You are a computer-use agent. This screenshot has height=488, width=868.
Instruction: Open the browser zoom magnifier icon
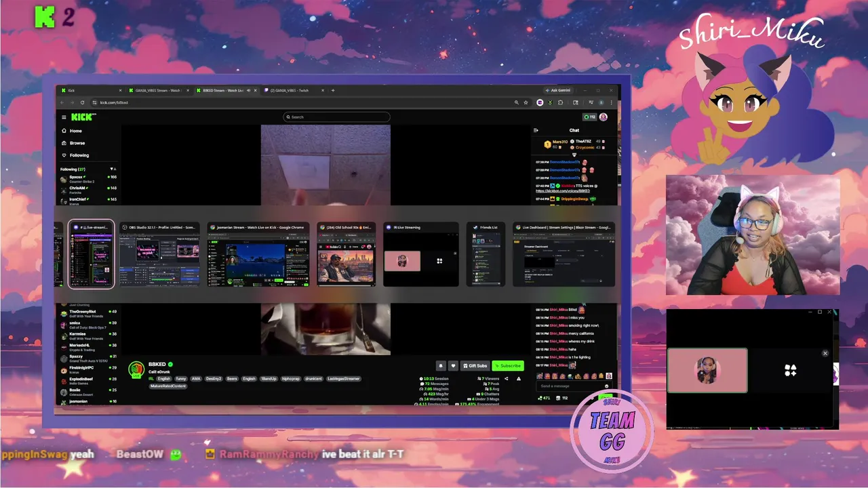tap(517, 102)
